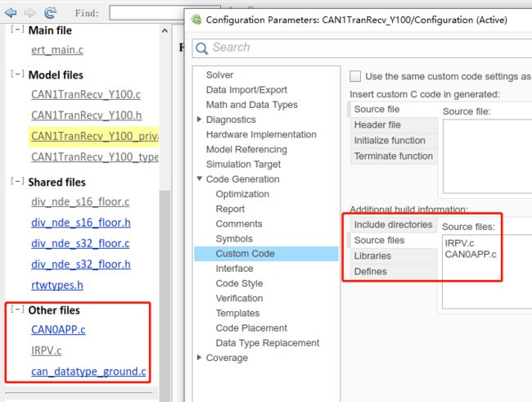Open the ert_main.c link
Screen dimensions: 532x402
click(x=57, y=50)
